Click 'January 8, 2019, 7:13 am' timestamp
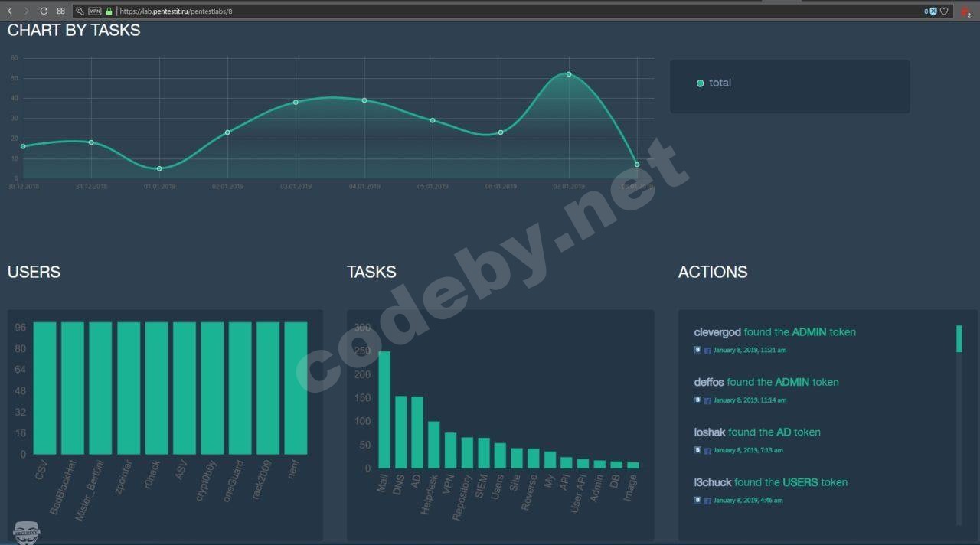The height and width of the screenshot is (545, 980). point(748,450)
